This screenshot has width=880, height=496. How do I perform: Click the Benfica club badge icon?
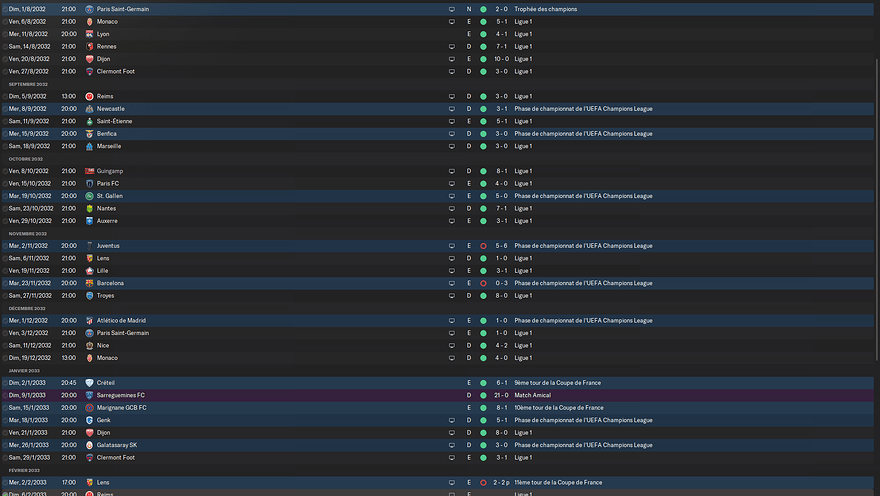point(90,134)
